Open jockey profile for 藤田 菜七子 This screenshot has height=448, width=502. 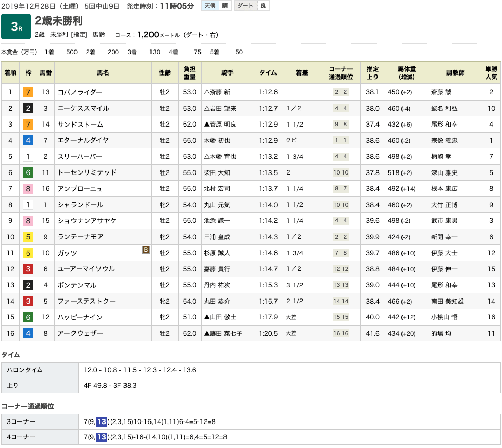coord(223,333)
